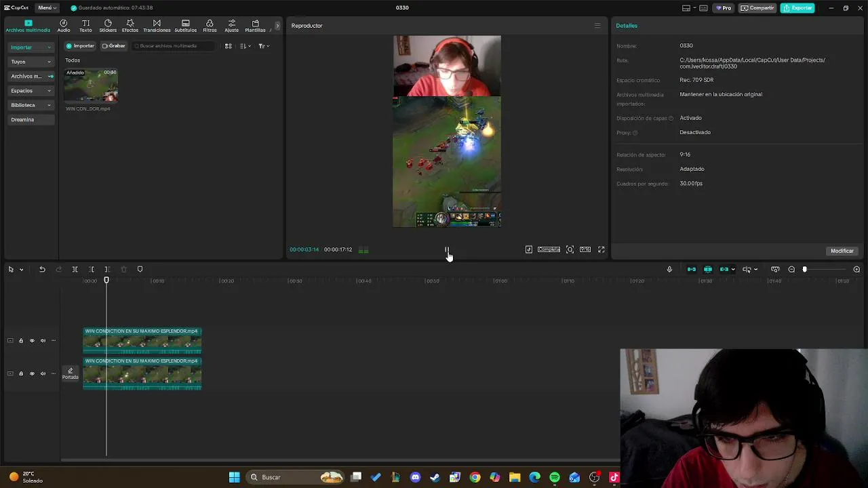Expand the Archivos m... sidebar section

click(31, 76)
